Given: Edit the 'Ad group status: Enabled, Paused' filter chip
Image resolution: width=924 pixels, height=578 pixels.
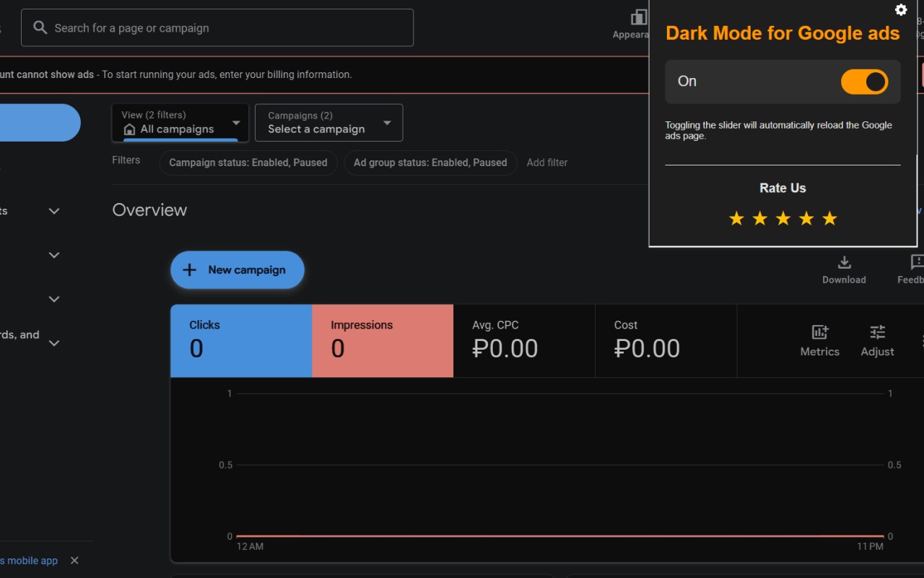Looking at the screenshot, I should coord(430,163).
